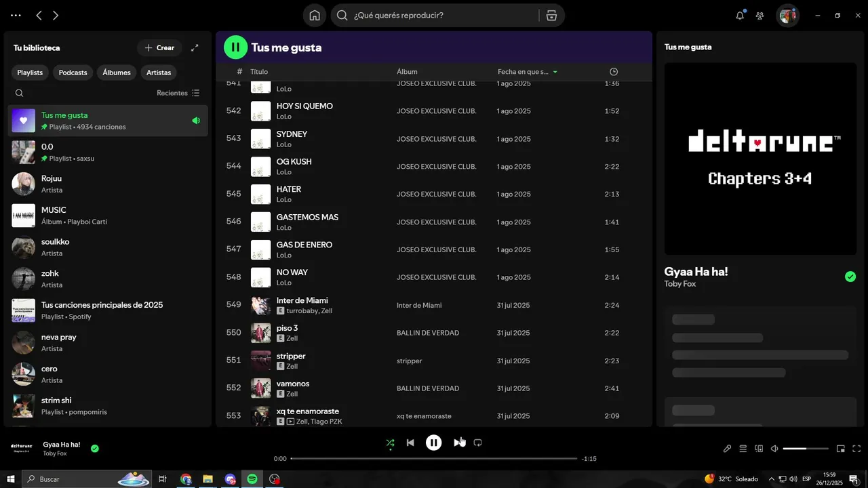This screenshot has width=868, height=488.
Task: Select track GASTEMOS MAS
Action: pos(434,222)
